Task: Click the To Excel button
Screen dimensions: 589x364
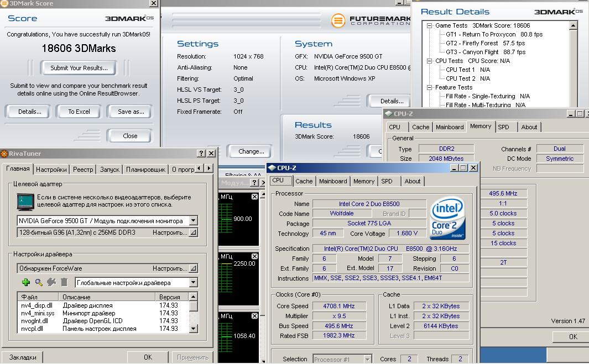Action: (x=79, y=112)
